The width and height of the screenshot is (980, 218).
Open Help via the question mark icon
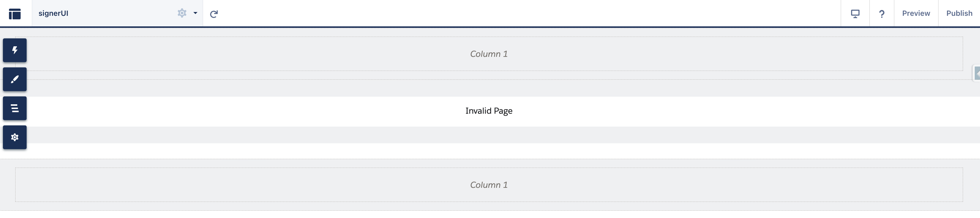(882, 13)
